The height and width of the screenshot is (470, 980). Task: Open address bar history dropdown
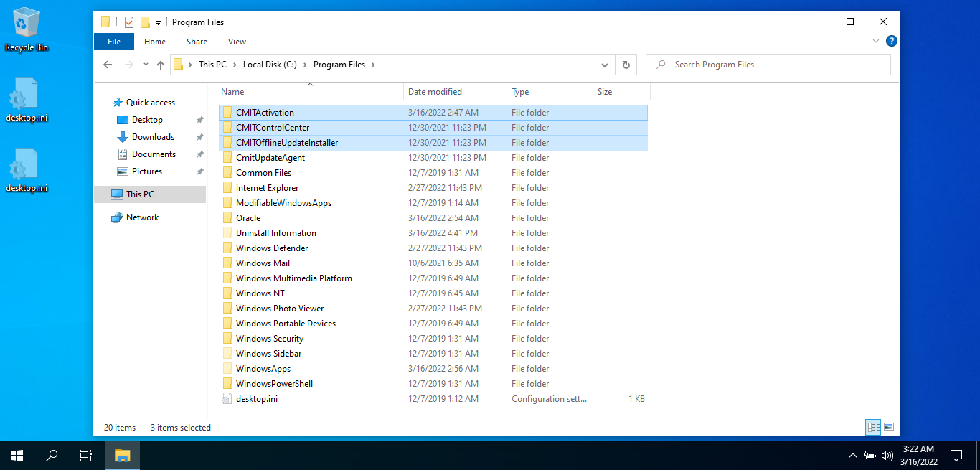click(606, 65)
